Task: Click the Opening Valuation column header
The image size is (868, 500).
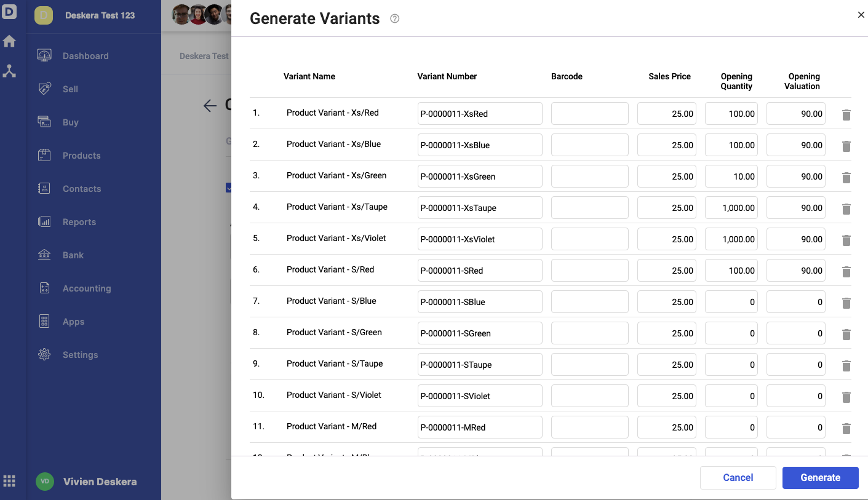Action: pyautogui.click(x=802, y=82)
